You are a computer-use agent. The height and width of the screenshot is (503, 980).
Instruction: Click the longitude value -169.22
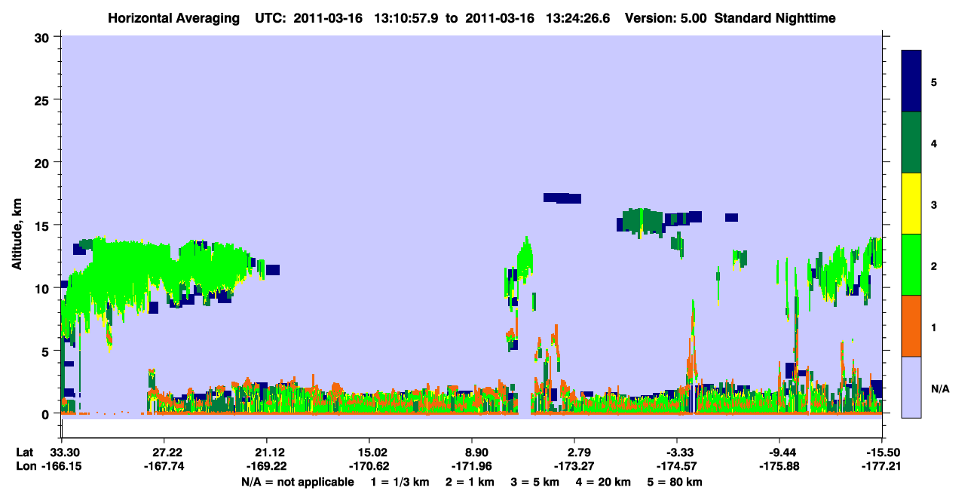267,466
